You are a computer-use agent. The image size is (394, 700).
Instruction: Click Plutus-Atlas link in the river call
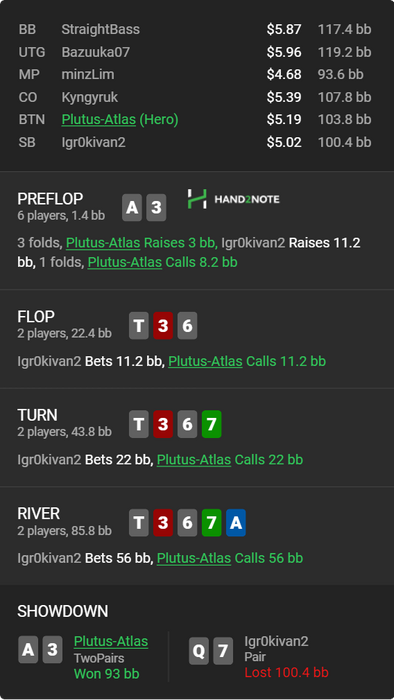click(x=194, y=558)
